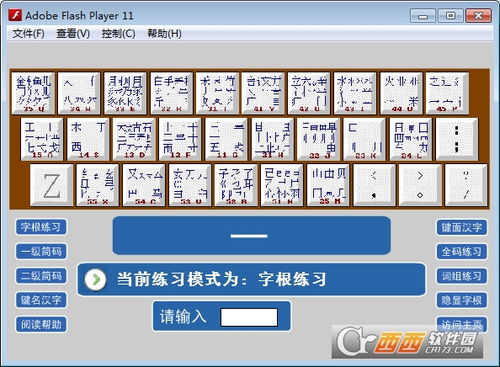Click the K key labeled 23
The image size is (500, 367).
(x=365, y=139)
